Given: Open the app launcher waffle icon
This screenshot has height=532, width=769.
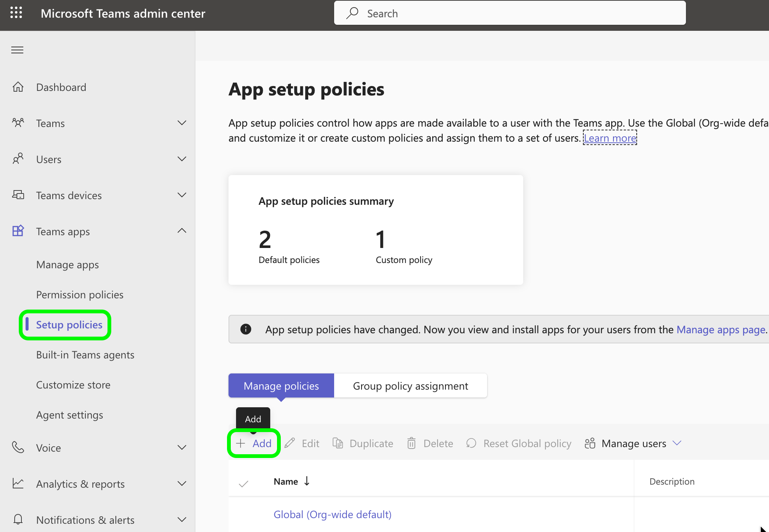Looking at the screenshot, I should point(16,13).
